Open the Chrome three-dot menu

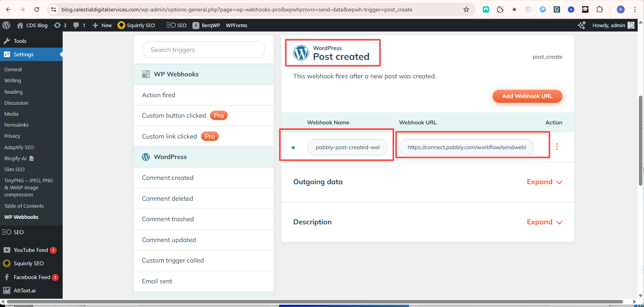click(x=635, y=9)
